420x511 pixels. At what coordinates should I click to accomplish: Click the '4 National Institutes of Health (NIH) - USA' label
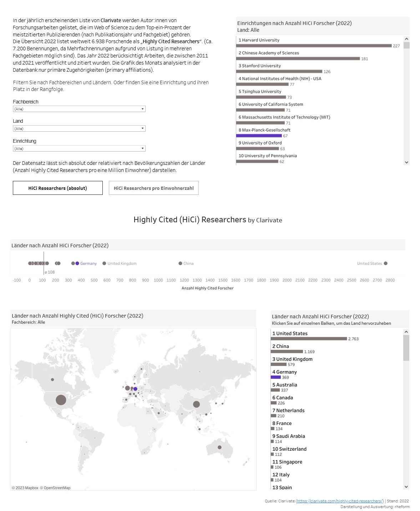(x=280, y=79)
